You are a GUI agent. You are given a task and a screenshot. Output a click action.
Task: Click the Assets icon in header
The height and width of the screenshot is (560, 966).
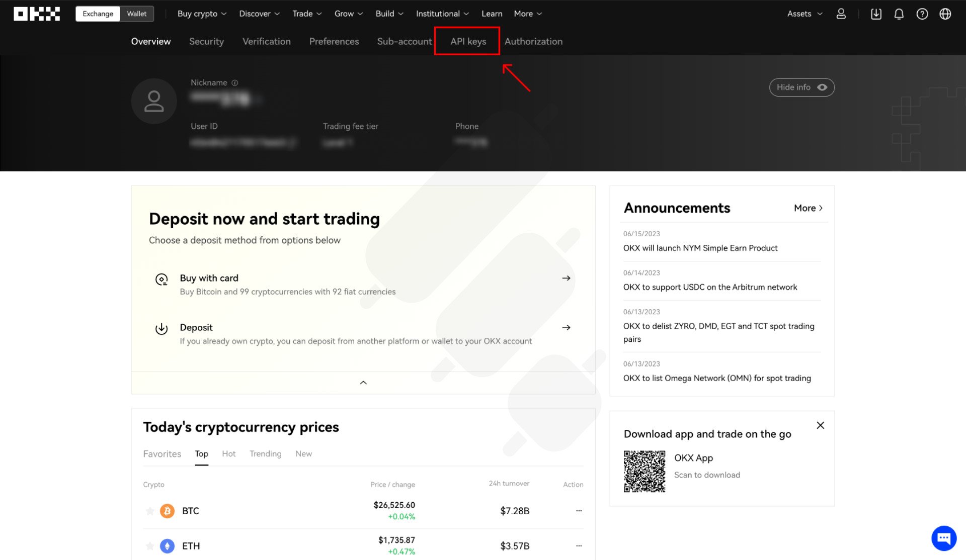click(x=801, y=14)
